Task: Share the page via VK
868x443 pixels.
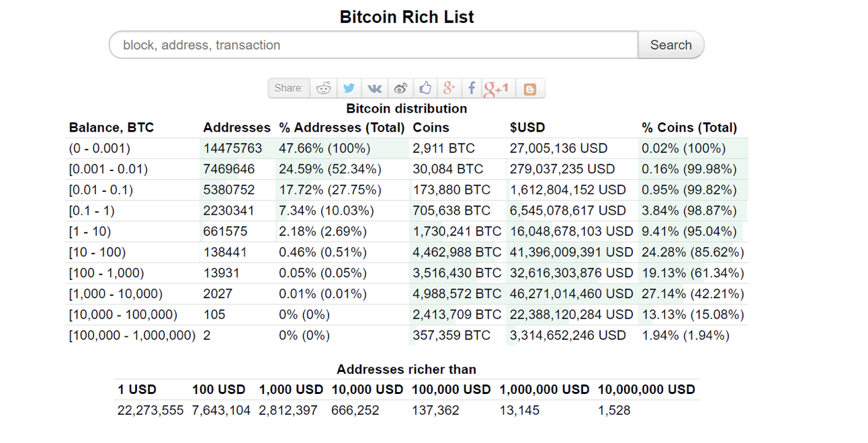Action: click(x=374, y=87)
